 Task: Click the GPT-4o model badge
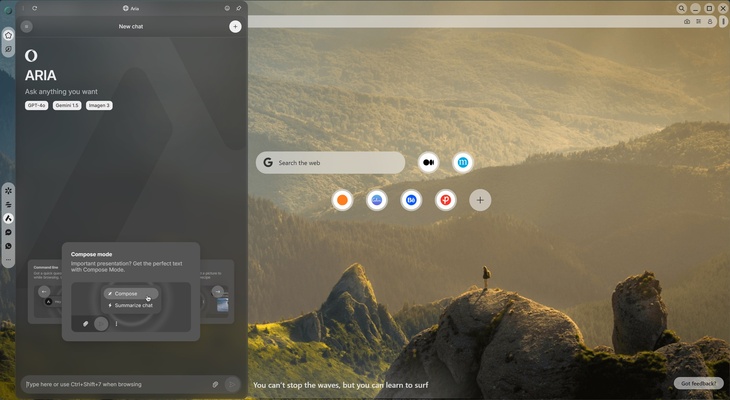pyautogui.click(x=36, y=106)
